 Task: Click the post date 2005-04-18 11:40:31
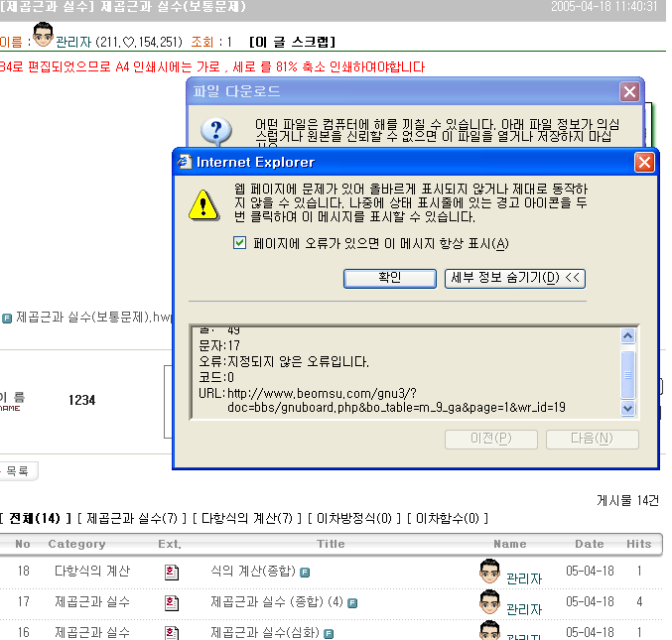604,6
